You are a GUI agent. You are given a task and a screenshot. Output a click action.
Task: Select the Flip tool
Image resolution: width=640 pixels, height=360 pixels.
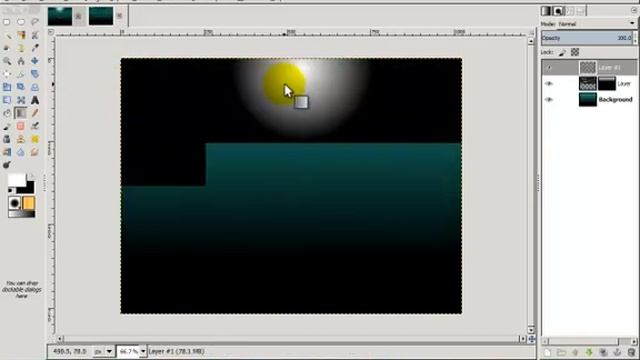7,100
